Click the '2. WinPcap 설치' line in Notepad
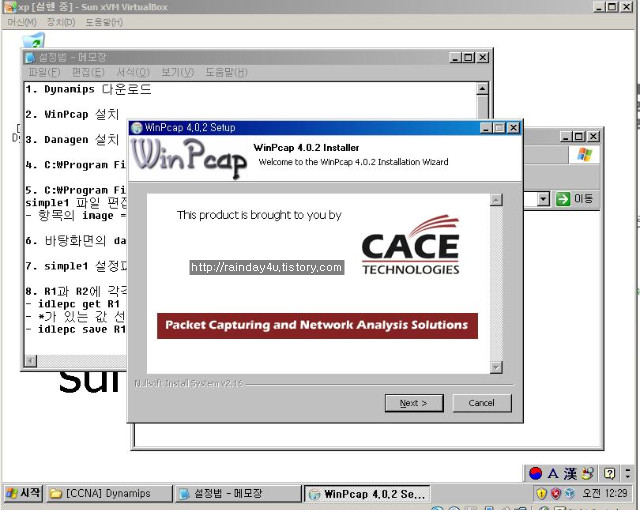 point(72,114)
